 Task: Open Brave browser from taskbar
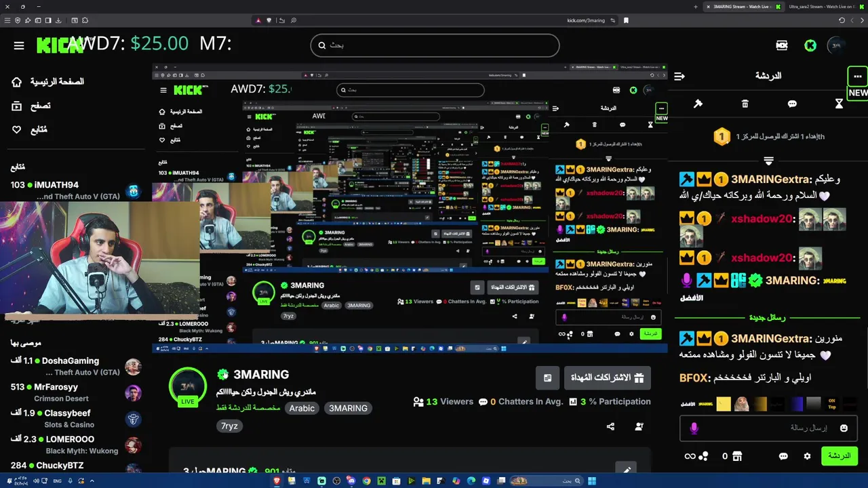click(x=277, y=481)
